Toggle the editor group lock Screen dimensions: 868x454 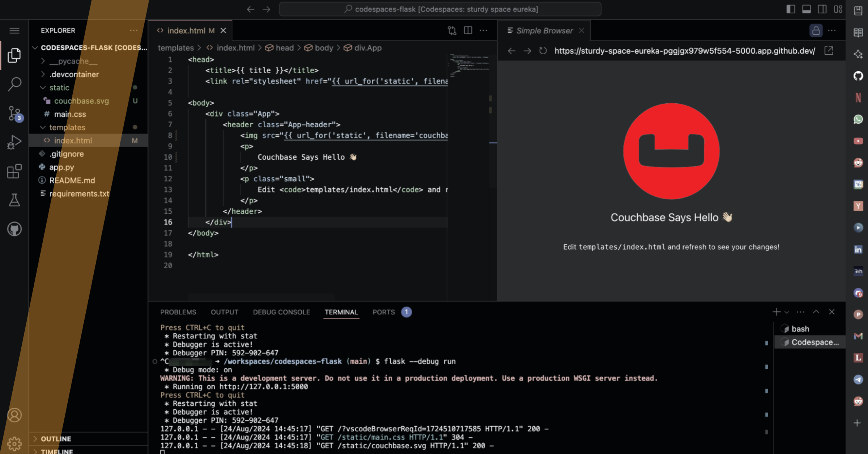(x=816, y=31)
